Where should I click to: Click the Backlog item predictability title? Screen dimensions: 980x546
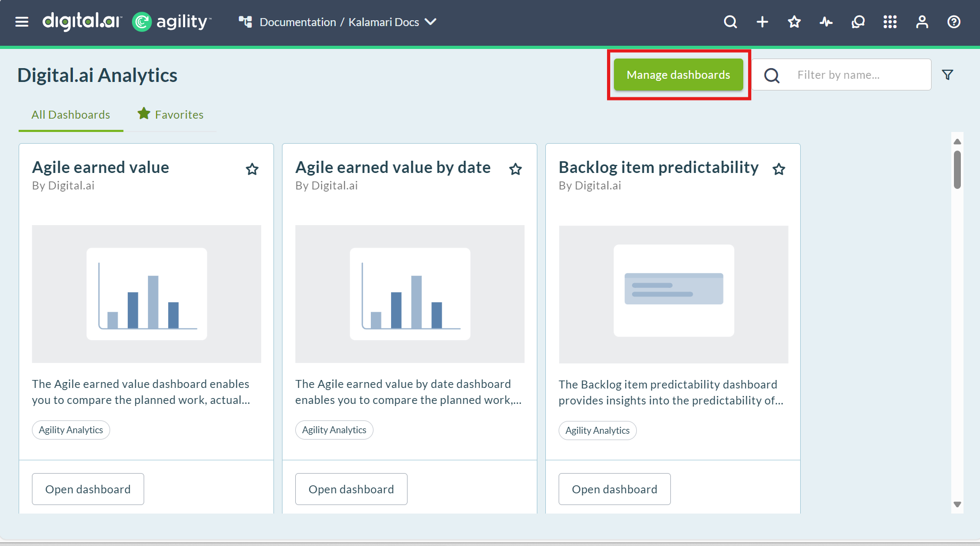click(659, 167)
